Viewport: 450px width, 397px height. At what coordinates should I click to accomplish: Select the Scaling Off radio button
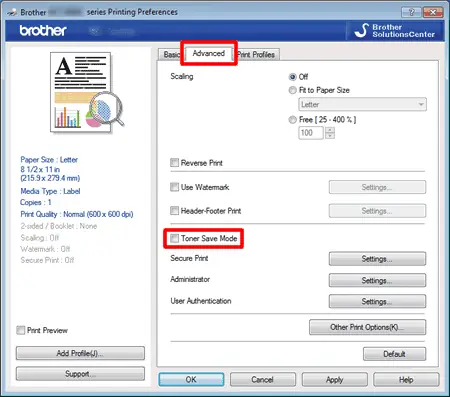pyautogui.click(x=292, y=77)
